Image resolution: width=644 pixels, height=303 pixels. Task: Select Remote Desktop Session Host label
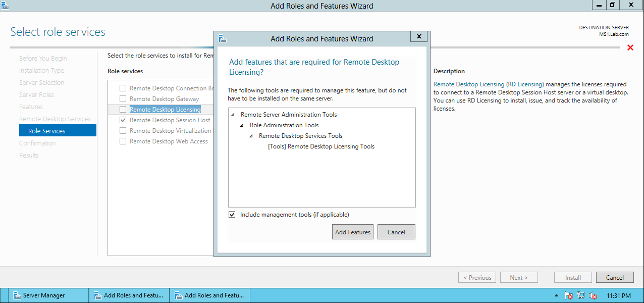point(170,120)
